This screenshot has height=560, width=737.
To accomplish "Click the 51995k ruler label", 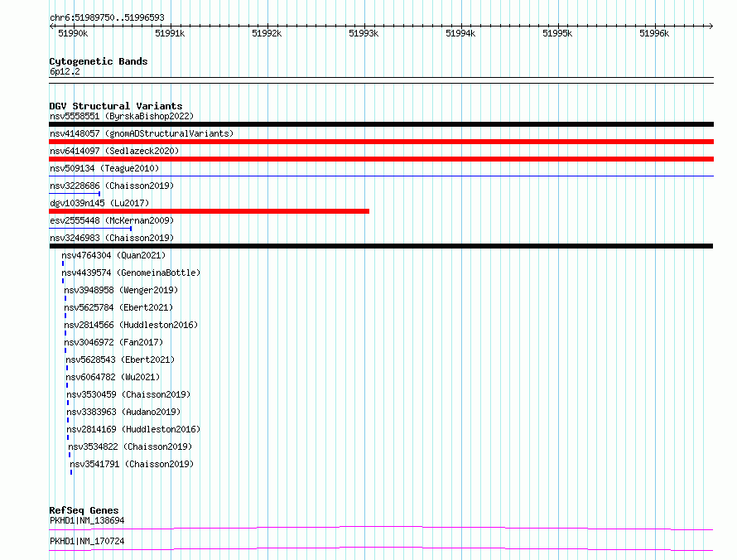I will [557, 33].
